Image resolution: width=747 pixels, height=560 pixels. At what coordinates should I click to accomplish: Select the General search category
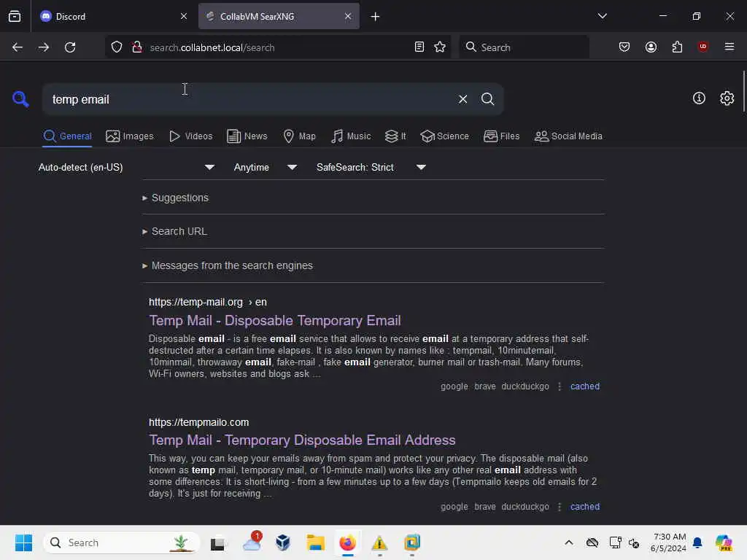67,136
